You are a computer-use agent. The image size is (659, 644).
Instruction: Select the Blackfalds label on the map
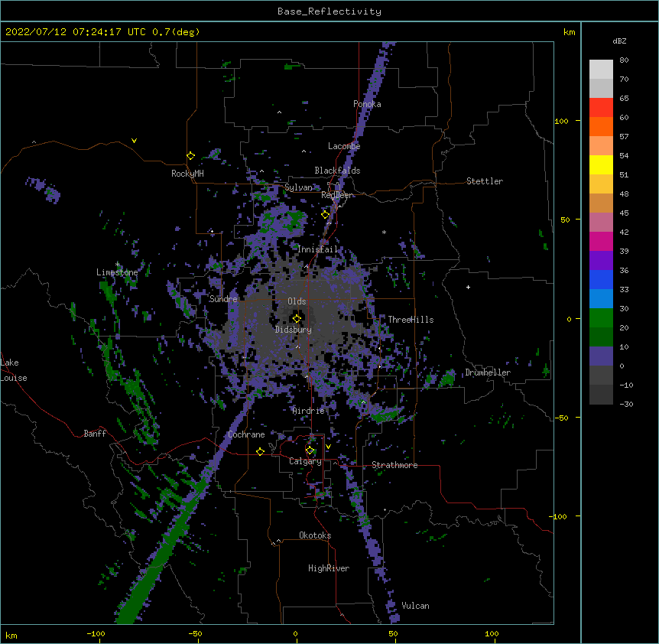(337, 171)
